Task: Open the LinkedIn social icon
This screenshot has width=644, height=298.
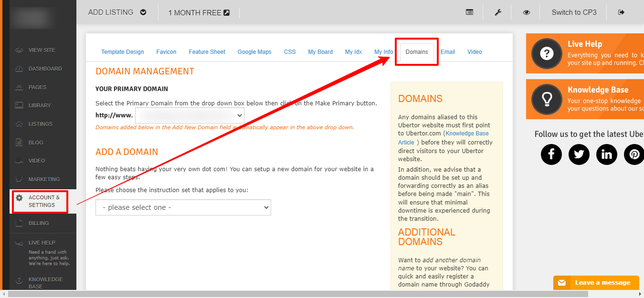Action: pyautogui.click(x=607, y=154)
